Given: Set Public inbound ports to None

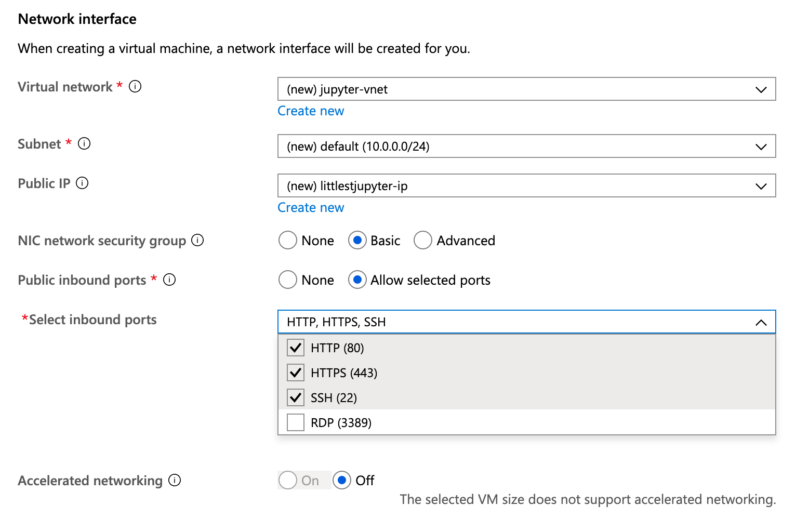Looking at the screenshot, I should point(288,280).
